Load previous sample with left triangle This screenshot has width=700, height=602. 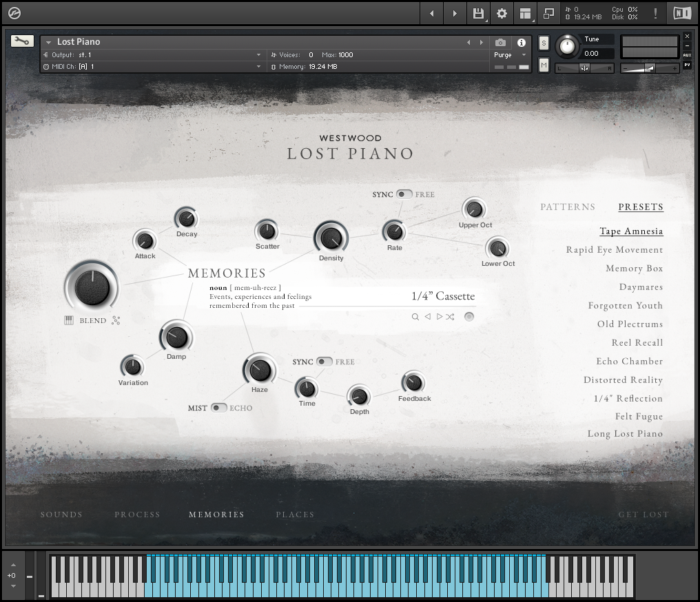coord(428,316)
